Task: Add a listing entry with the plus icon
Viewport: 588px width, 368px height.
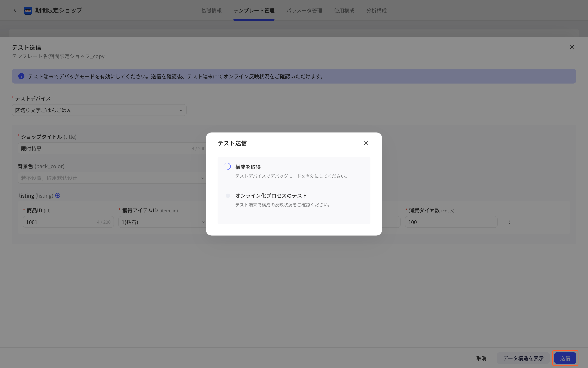Action: pyautogui.click(x=58, y=195)
